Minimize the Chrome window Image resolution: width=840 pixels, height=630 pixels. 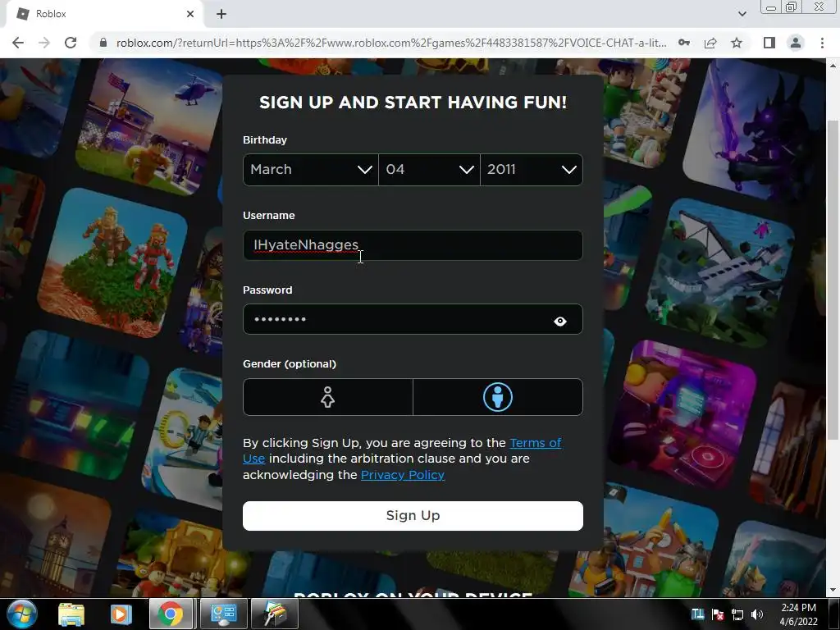click(771, 7)
